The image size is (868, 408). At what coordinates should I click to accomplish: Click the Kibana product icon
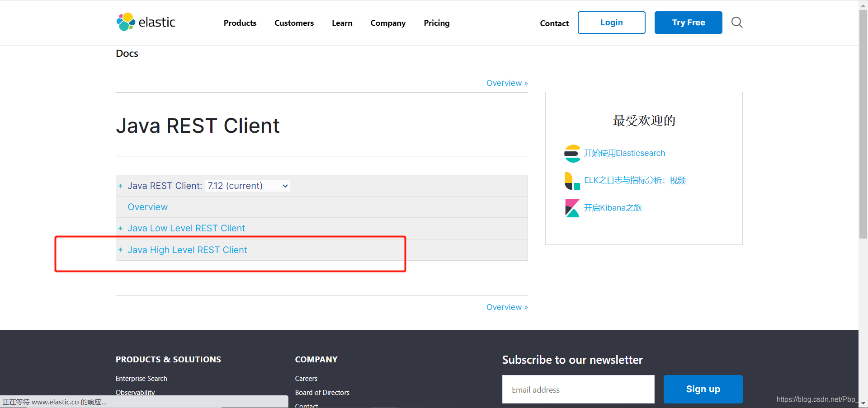(x=572, y=208)
